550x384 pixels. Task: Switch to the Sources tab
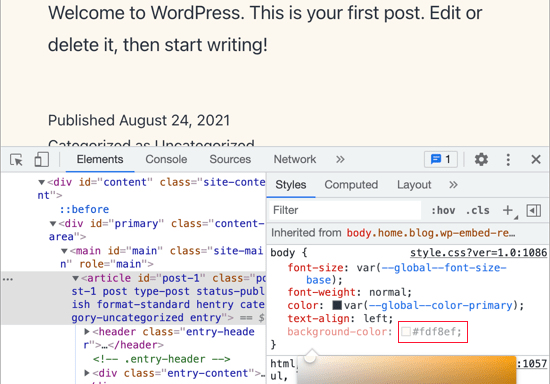click(230, 160)
